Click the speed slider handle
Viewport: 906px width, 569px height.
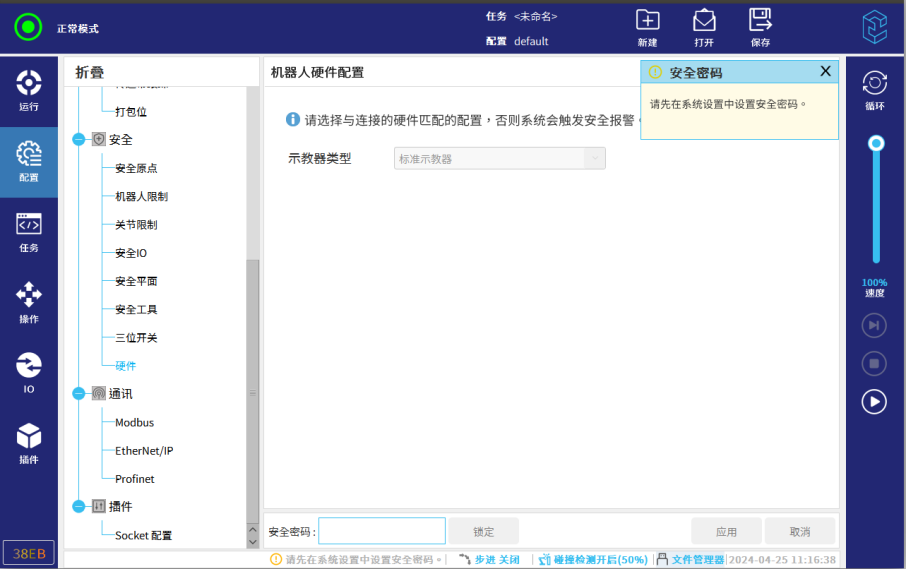click(876, 144)
